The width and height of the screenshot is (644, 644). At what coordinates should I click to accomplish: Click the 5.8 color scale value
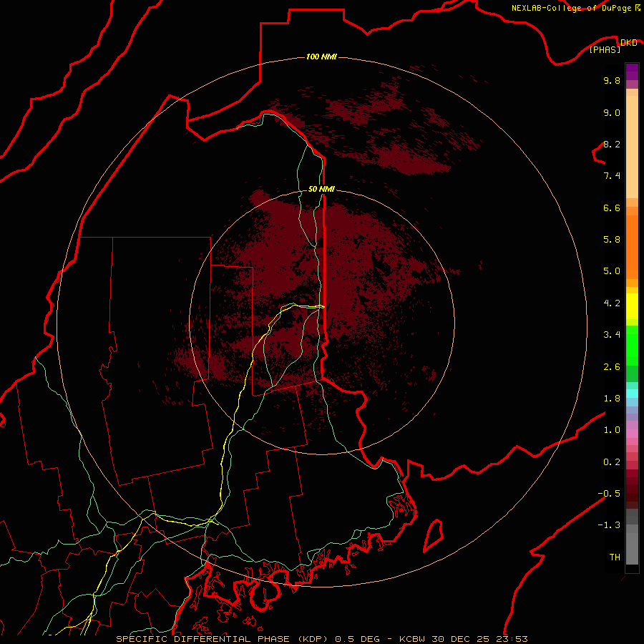[x=612, y=239]
